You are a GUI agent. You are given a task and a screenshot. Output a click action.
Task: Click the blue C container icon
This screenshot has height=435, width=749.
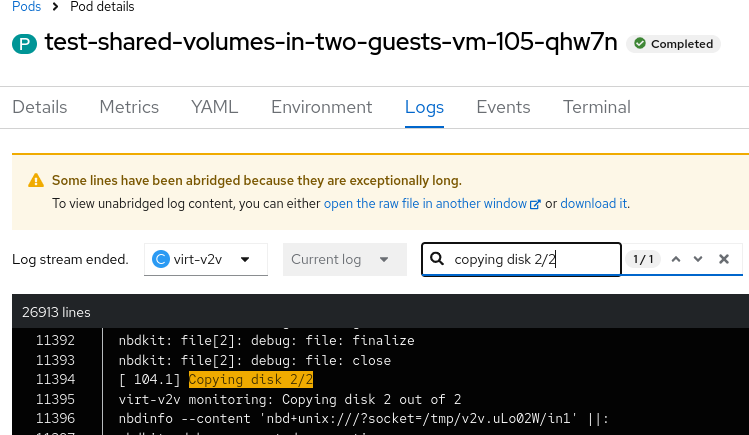(x=160, y=259)
